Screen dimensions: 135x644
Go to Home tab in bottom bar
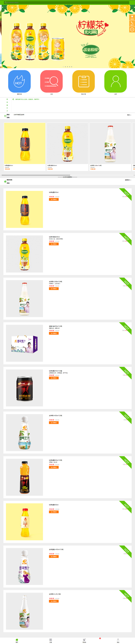click(17, 640)
